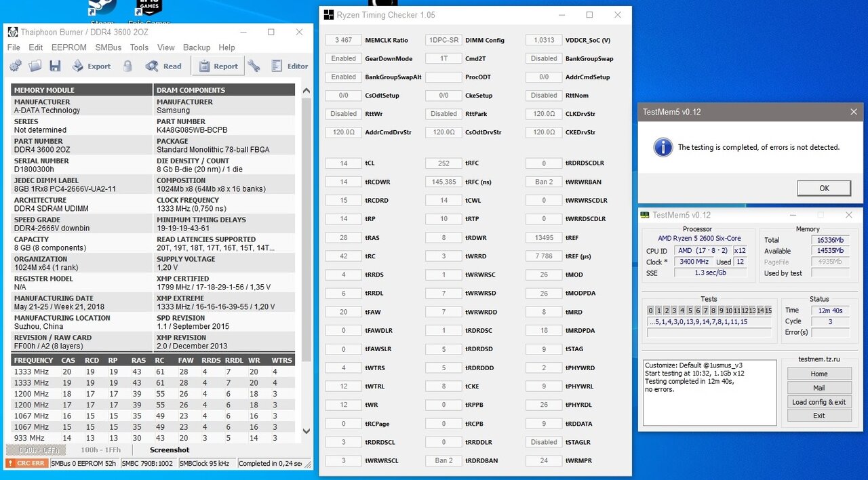Click the Report toolbar button

tap(218, 66)
